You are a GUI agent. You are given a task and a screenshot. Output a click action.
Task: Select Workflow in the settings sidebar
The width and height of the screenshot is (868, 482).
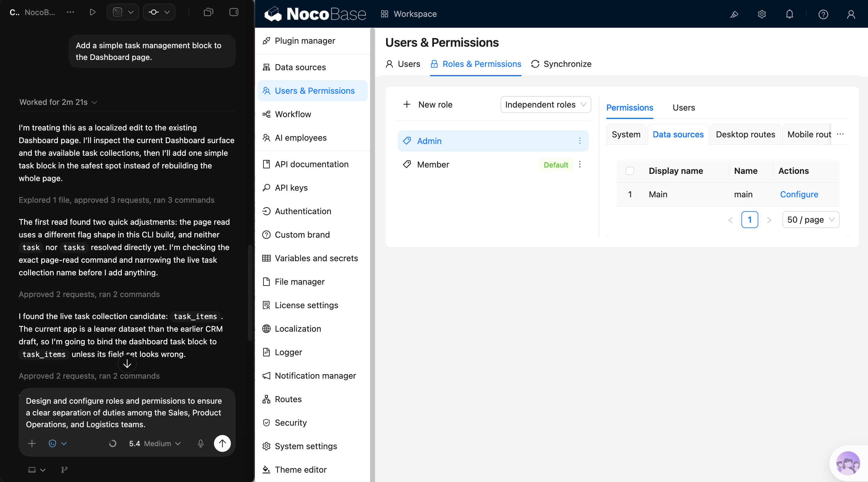pyautogui.click(x=292, y=114)
